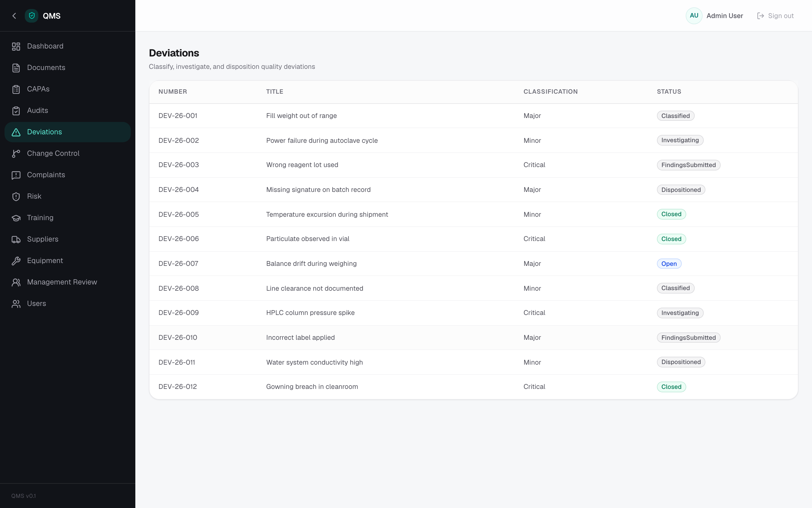Click FindingsSubmitted badge for DEV-26-003
Viewport: 812px width, 508px height.
[688, 165]
